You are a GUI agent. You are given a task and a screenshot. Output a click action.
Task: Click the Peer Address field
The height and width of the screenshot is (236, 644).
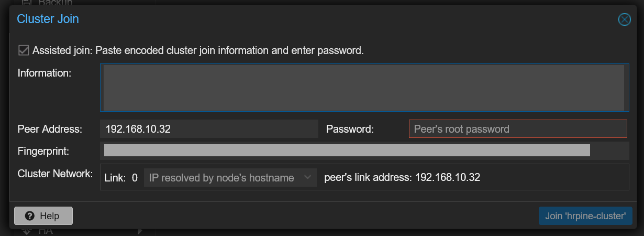209,128
